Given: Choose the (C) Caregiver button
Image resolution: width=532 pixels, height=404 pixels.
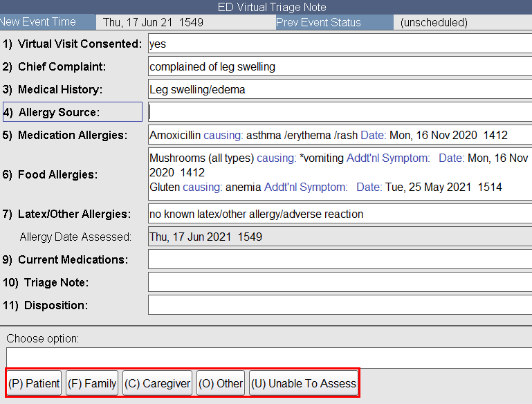Looking at the screenshot, I should pos(157,383).
